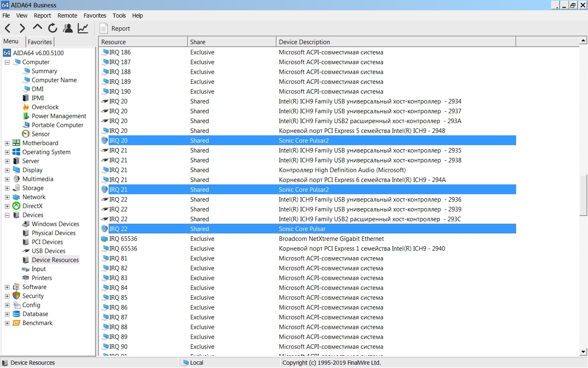
Task: Click the Storage disk icon
Action: pos(16,188)
